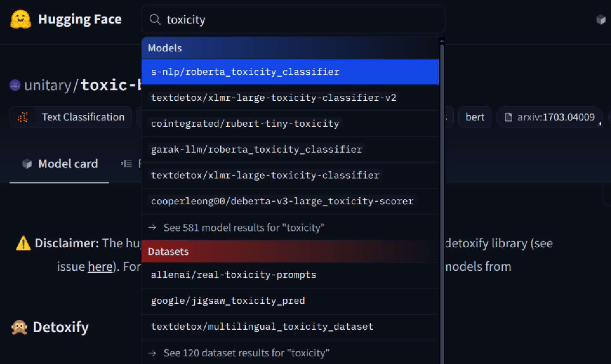Click arrow icon beside 120 dataset results
Viewport: 611px width, 364px height.
point(152,353)
